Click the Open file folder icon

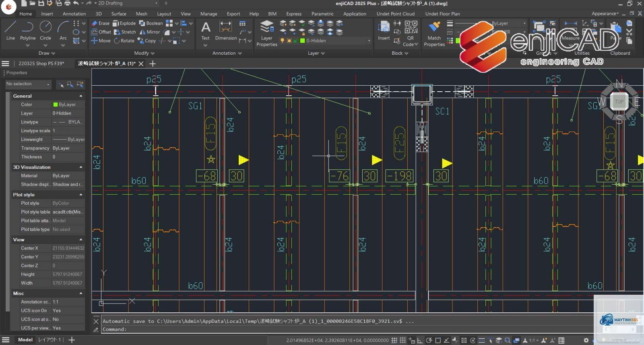32,3
